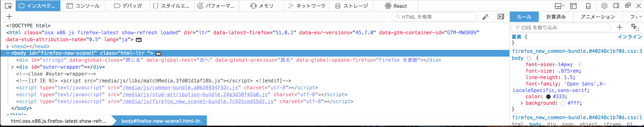Screen dimensions: 644x127
Task: Collapse the sidebar pane toggle icon
Action: 501,17
